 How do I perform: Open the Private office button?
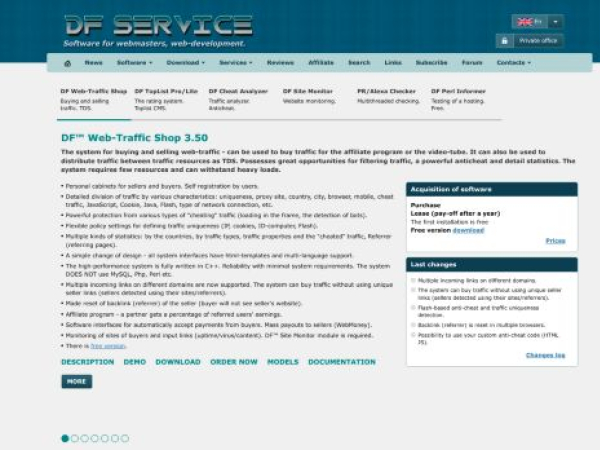coord(538,41)
